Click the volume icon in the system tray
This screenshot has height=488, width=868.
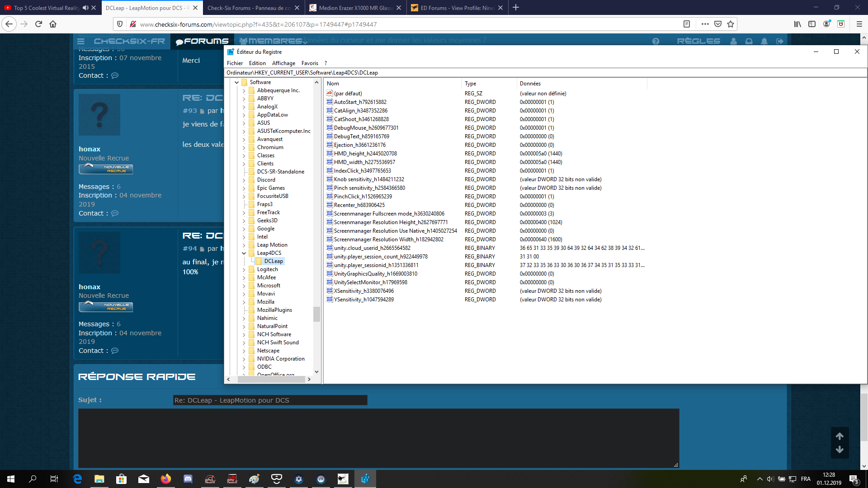click(770, 479)
